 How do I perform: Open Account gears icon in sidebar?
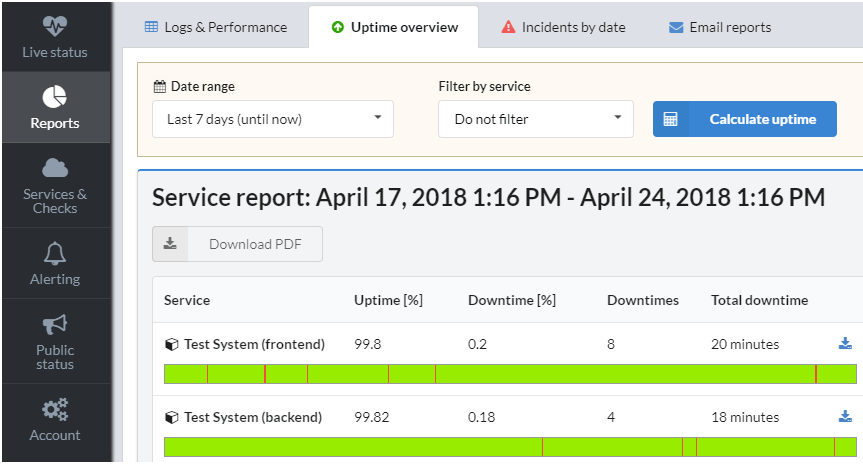click(55, 409)
